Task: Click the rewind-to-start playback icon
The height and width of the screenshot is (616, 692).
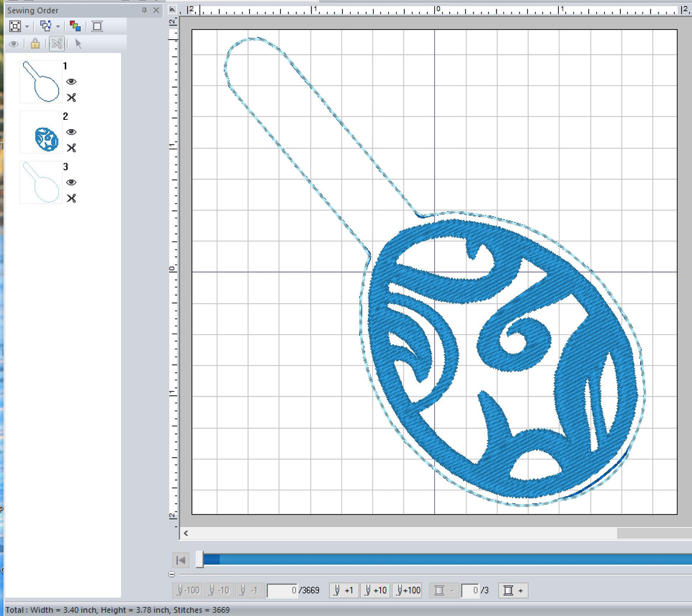Action: pos(180,559)
